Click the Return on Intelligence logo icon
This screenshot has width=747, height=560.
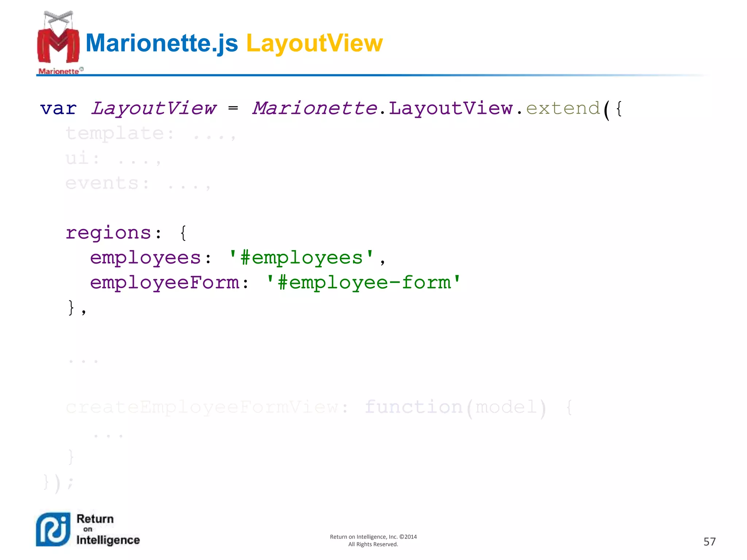tap(53, 529)
